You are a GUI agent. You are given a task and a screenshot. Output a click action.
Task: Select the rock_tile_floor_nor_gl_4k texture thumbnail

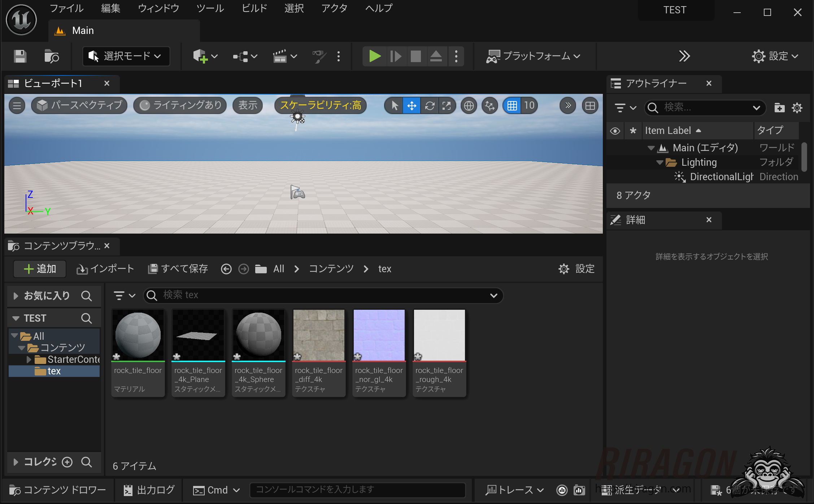click(379, 336)
